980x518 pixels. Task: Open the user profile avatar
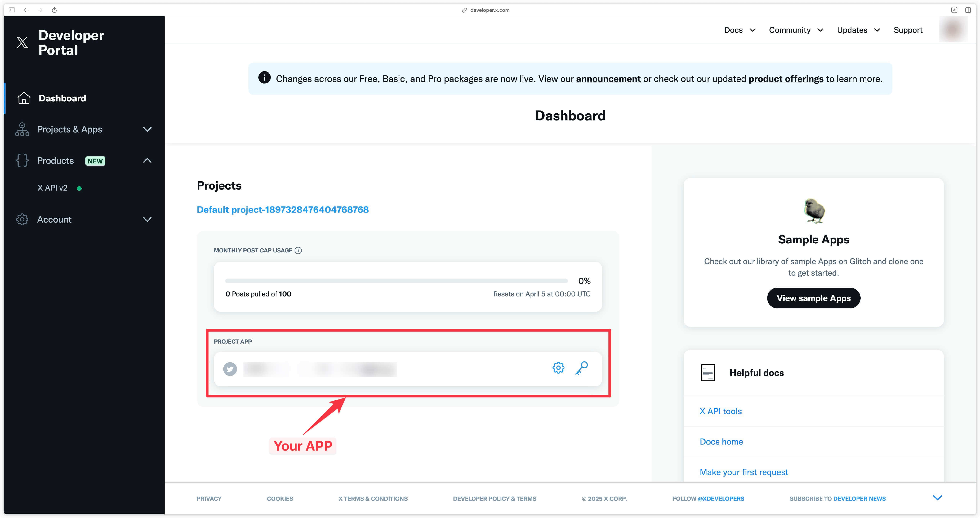(953, 30)
